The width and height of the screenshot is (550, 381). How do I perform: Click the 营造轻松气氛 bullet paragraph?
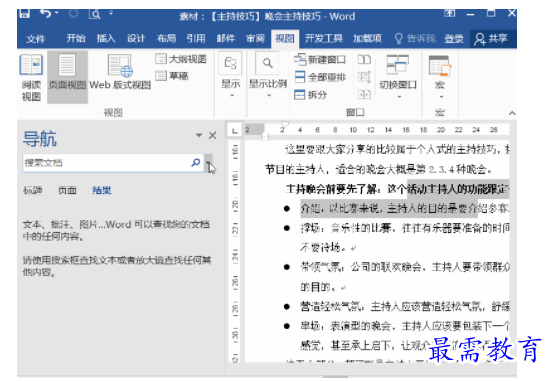click(405, 307)
